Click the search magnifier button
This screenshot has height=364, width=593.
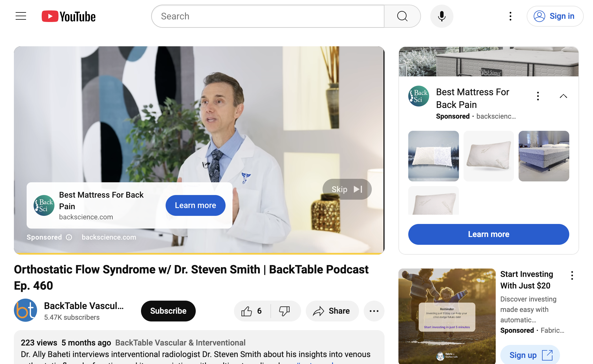(402, 16)
